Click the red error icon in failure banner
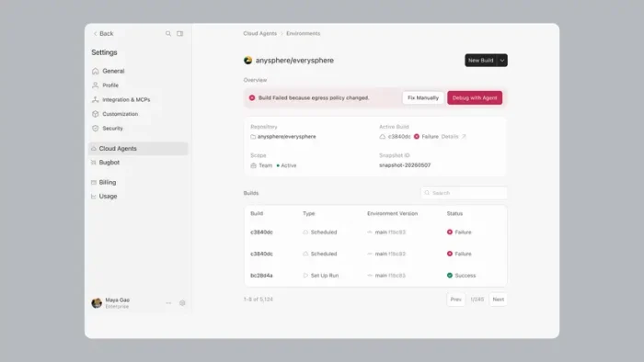 (252, 97)
